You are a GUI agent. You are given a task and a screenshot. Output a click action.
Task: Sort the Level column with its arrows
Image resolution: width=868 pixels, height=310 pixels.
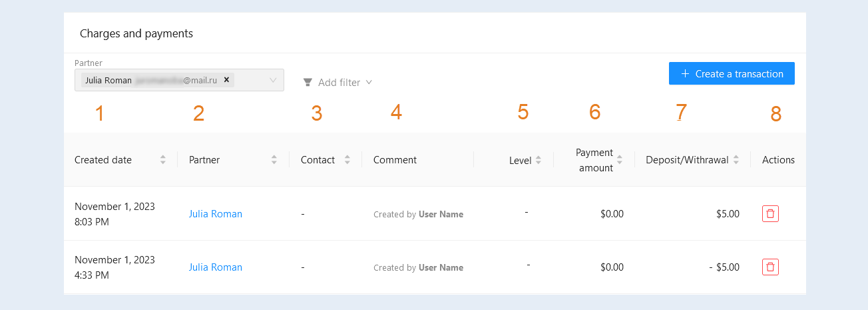click(x=539, y=160)
